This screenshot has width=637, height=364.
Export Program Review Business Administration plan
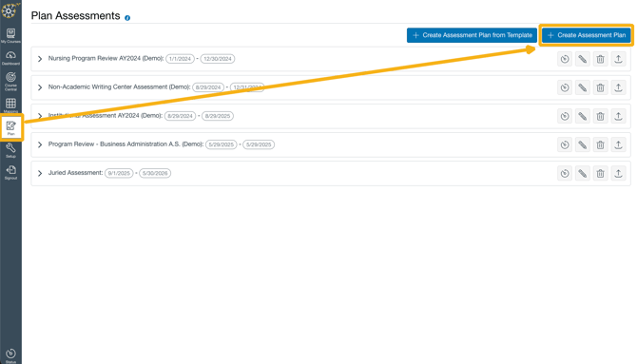618,144
